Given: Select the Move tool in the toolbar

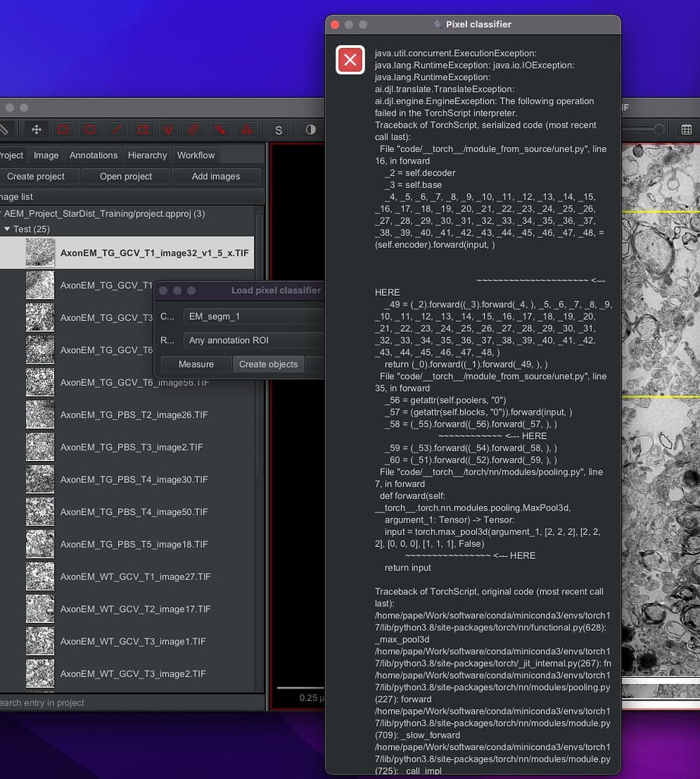Looking at the screenshot, I should coord(36,129).
